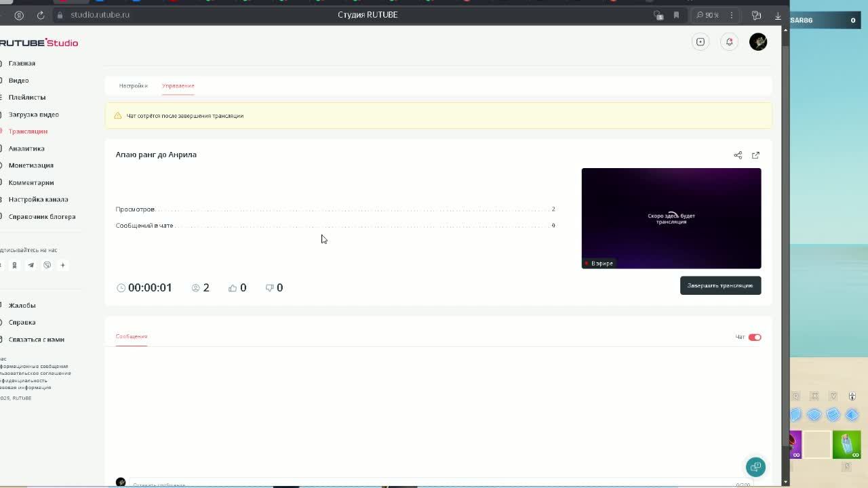Click the SAR86 score bar in game
868x488 pixels.
tap(826, 20)
